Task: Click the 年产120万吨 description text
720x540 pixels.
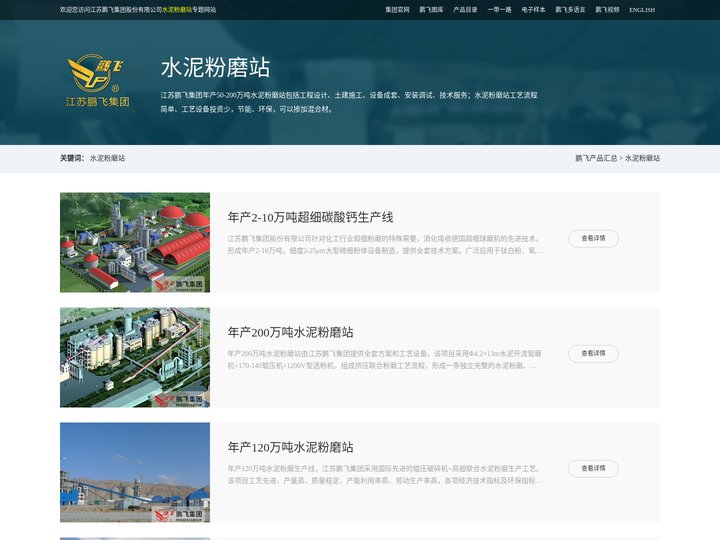Action: [385, 475]
